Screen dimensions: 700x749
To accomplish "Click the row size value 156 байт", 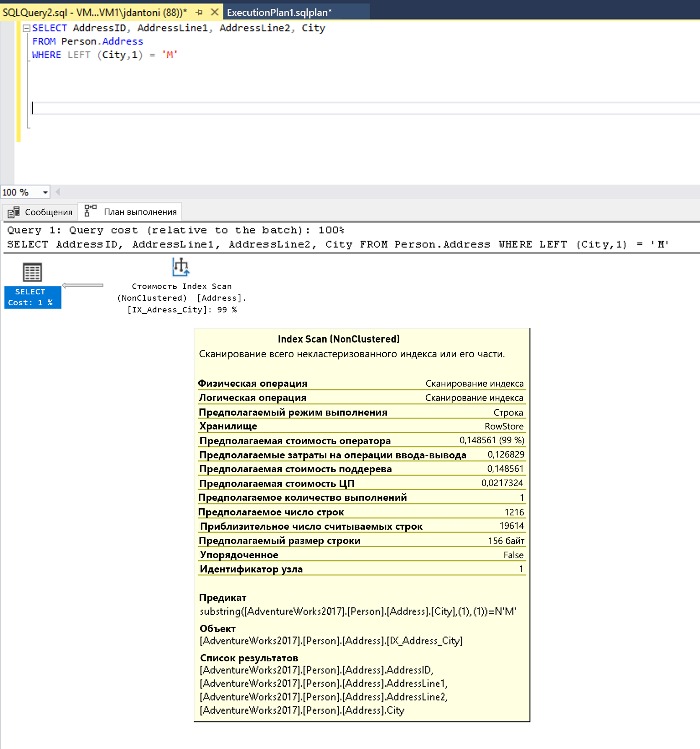I will 506,541.
